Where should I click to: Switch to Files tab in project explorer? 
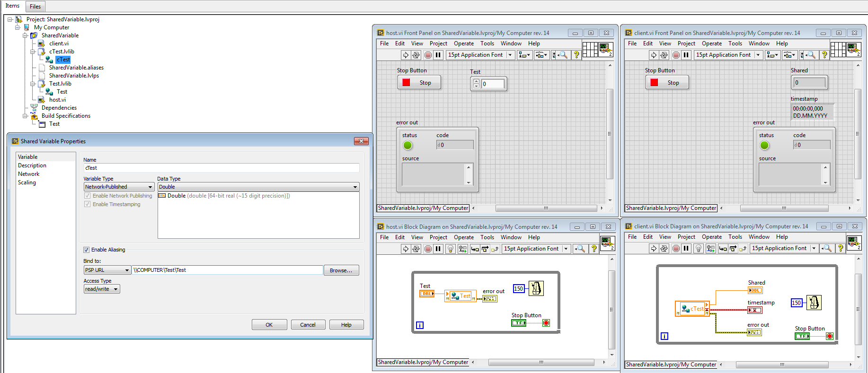click(35, 7)
